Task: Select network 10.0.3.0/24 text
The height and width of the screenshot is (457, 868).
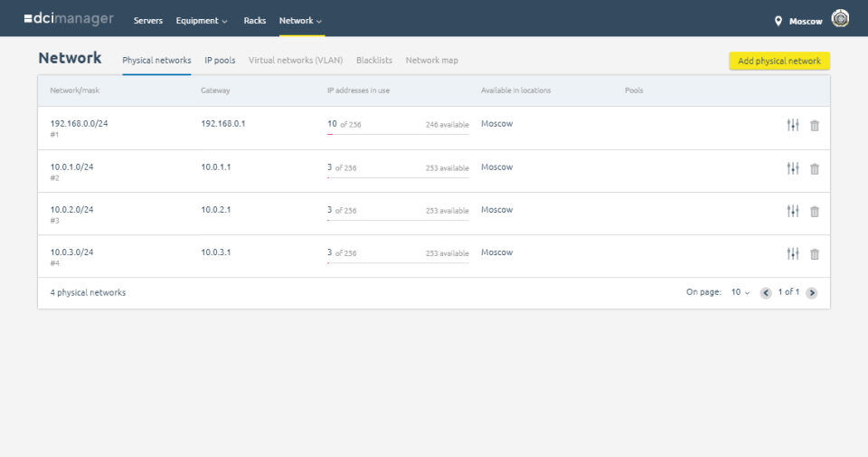Action: click(72, 252)
